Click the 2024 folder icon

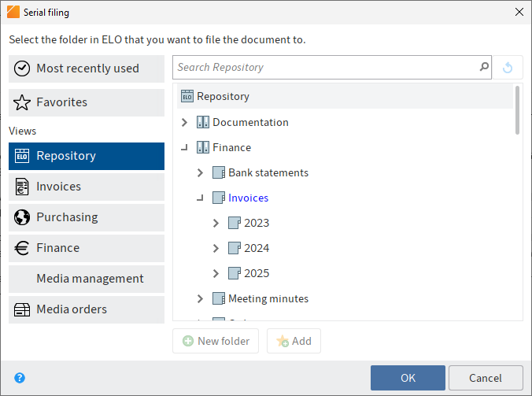(235, 248)
